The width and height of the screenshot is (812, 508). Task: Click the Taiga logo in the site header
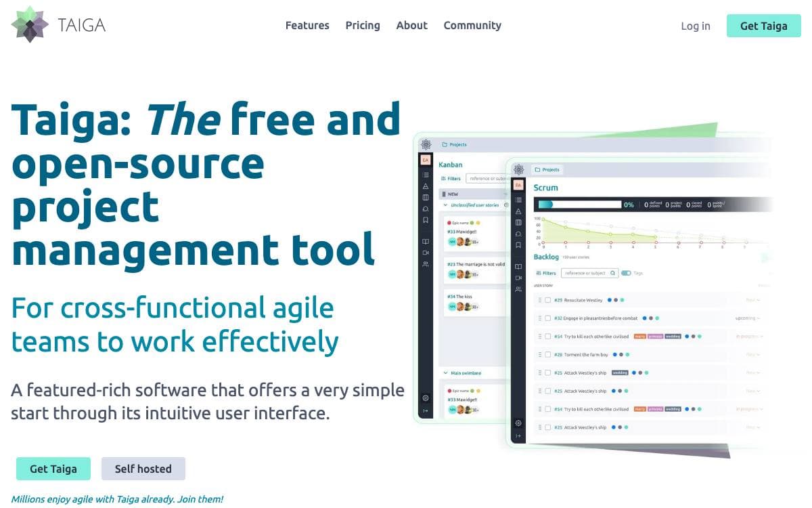[x=58, y=25]
